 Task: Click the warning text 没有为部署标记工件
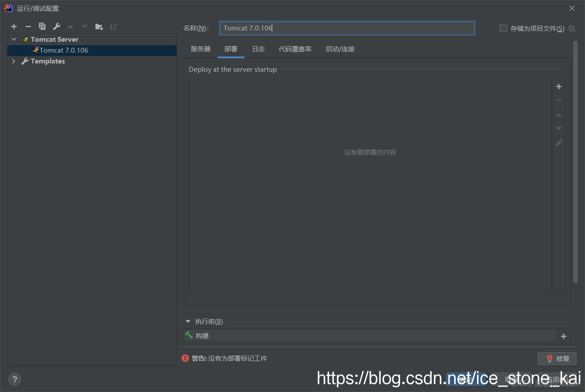coord(237,359)
